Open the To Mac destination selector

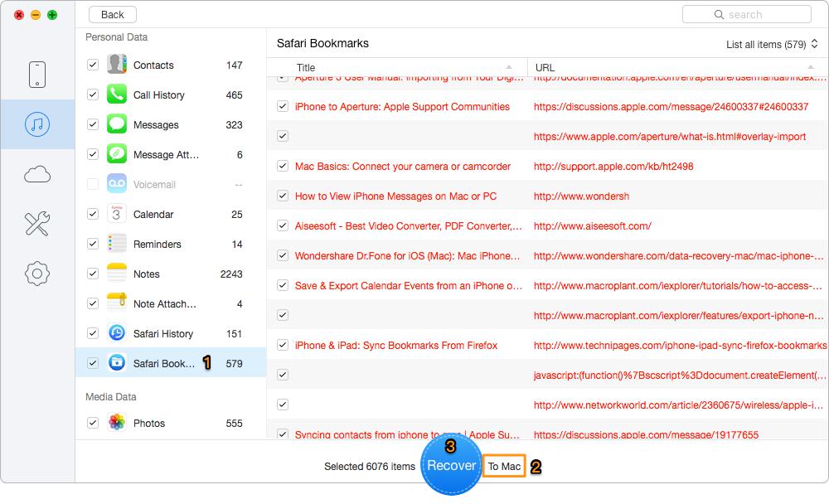504,466
